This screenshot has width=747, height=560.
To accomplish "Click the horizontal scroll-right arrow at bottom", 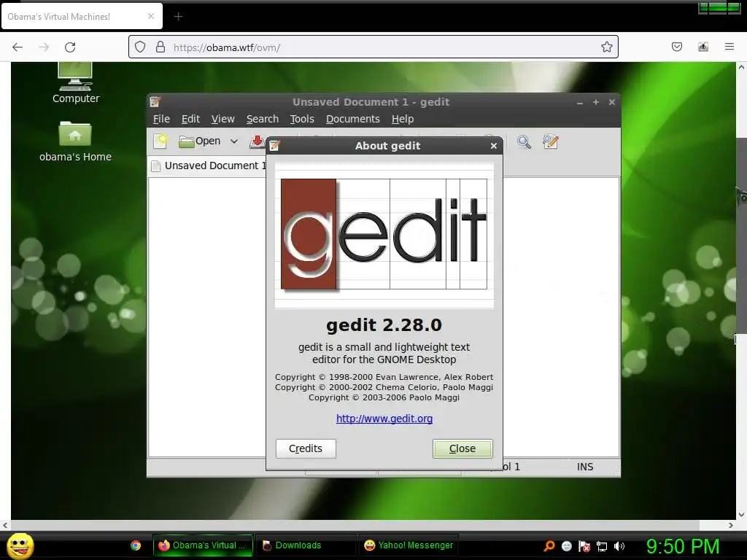I will pos(731,525).
